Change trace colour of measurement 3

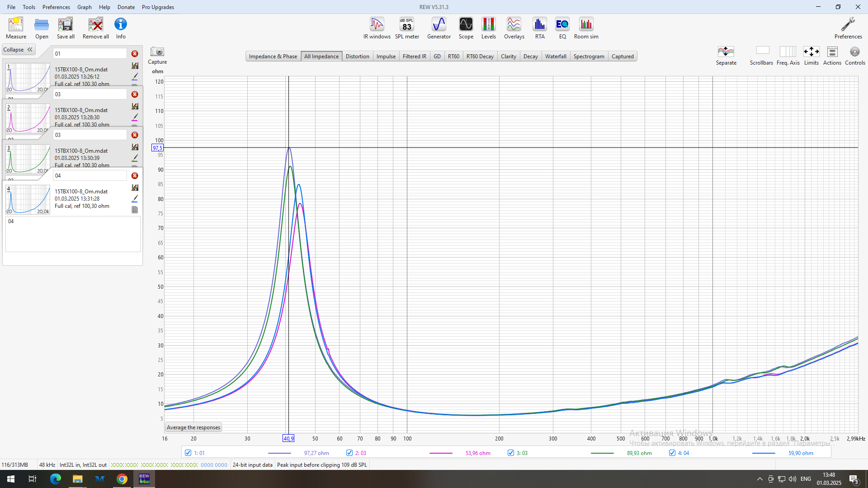tap(135, 158)
